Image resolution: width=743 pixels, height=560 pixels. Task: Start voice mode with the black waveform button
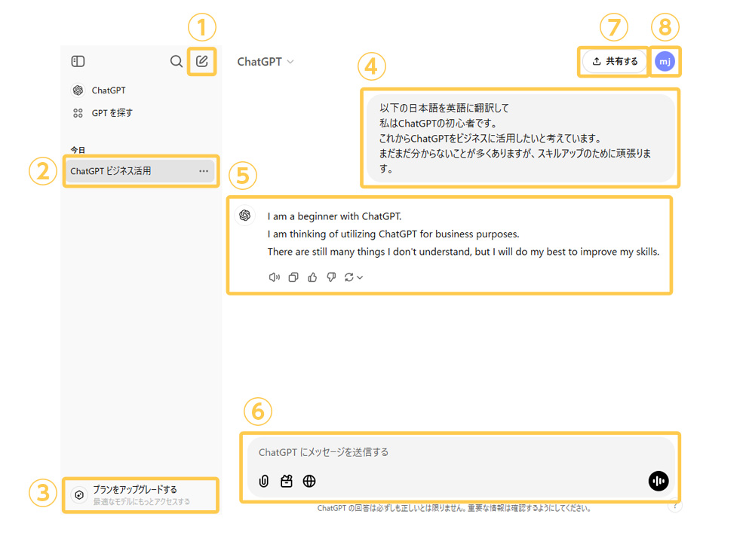click(658, 481)
